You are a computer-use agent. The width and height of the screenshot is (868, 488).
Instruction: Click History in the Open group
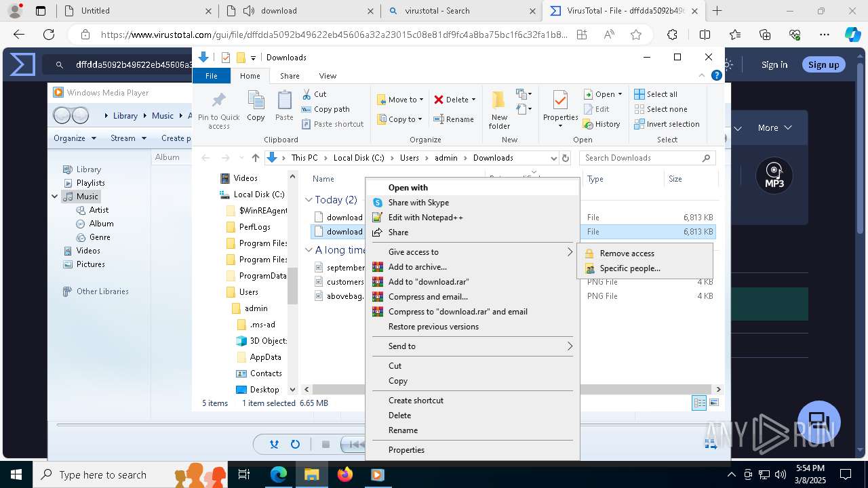coord(601,124)
